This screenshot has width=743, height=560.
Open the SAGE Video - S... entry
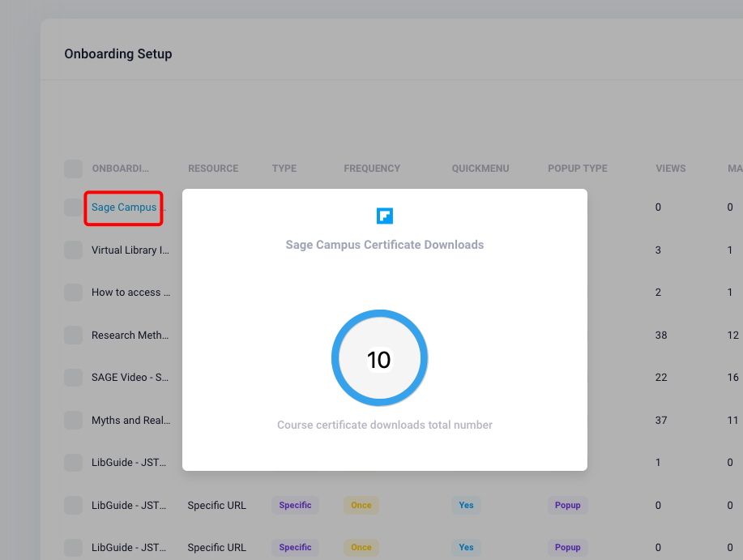pos(130,378)
